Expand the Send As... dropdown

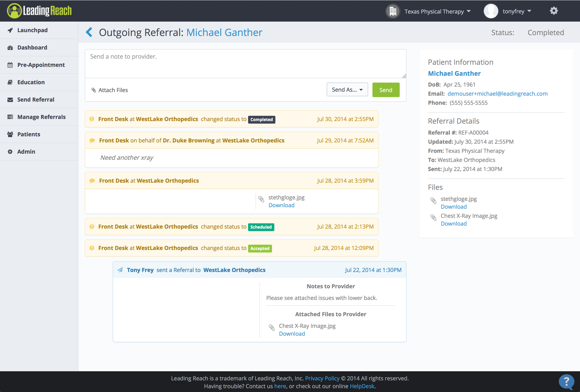(x=347, y=90)
